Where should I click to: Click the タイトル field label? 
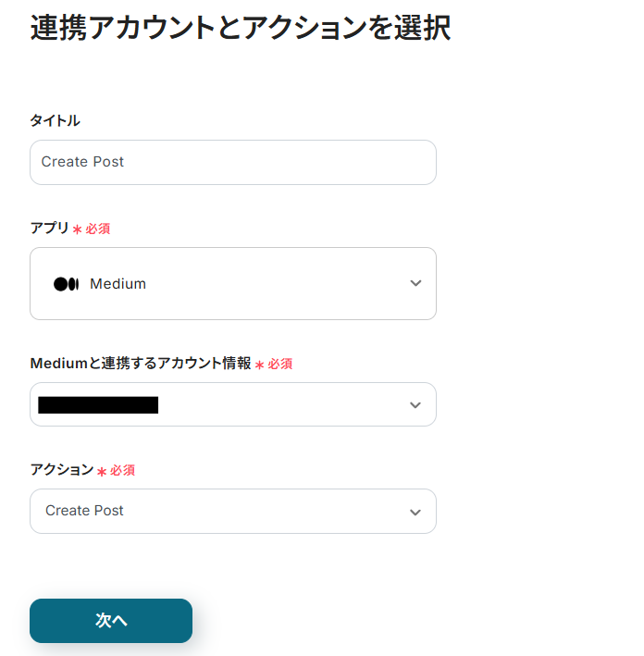click(x=55, y=120)
